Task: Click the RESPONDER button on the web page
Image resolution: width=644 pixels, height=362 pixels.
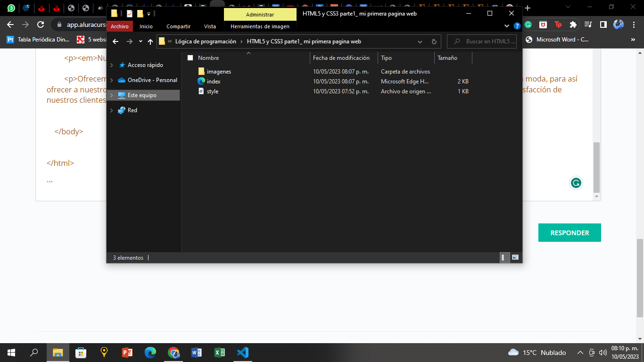Action: point(570,233)
